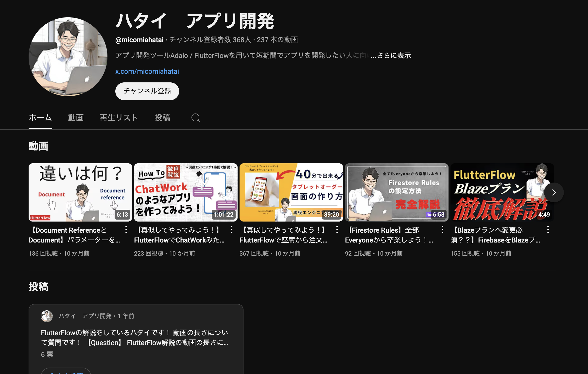Open three-dot menu for Blaze plan video
The image size is (588, 374).
pos(548,230)
